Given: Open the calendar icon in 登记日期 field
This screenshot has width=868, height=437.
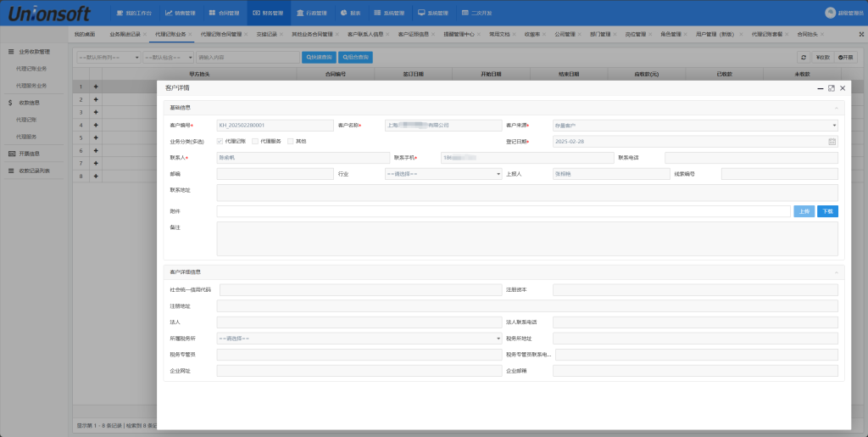Looking at the screenshot, I should (832, 141).
